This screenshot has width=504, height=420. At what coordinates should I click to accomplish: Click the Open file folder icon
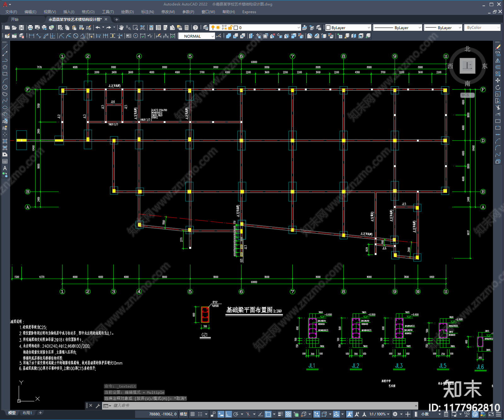point(14,28)
